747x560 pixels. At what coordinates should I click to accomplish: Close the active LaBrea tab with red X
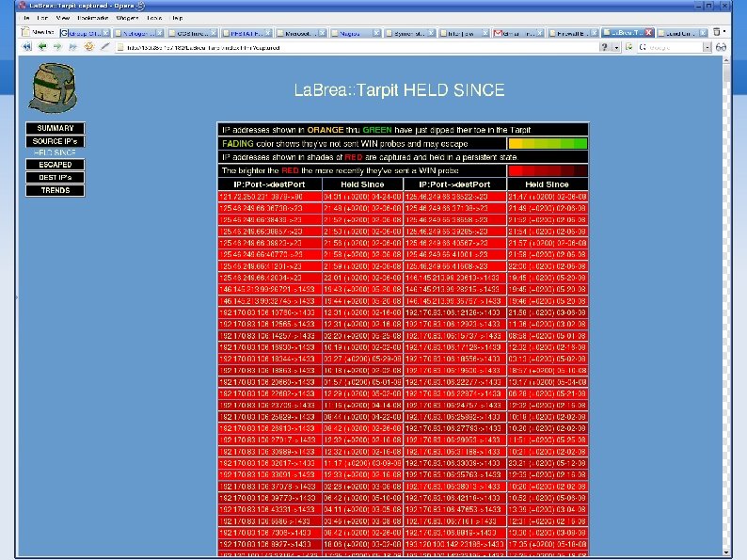coord(648,32)
